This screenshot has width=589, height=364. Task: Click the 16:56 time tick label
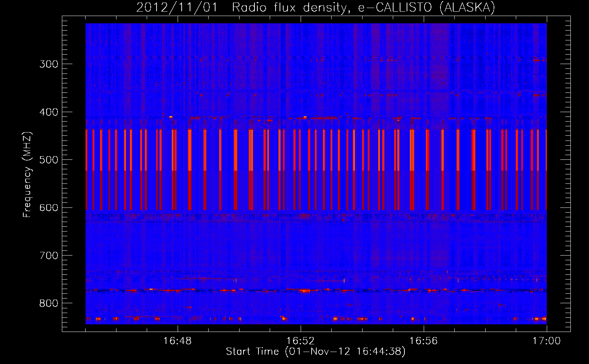coord(424,341)
